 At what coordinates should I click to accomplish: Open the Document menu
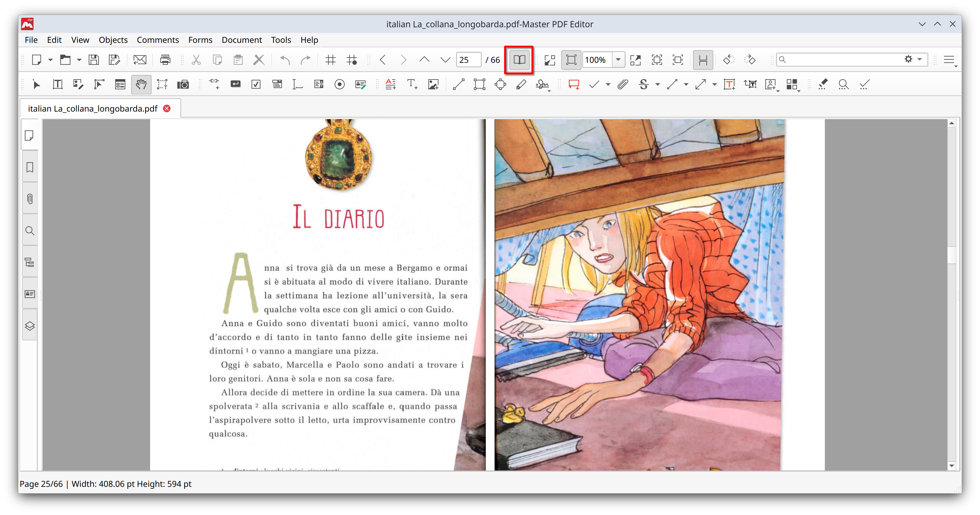tap(242, 40)
